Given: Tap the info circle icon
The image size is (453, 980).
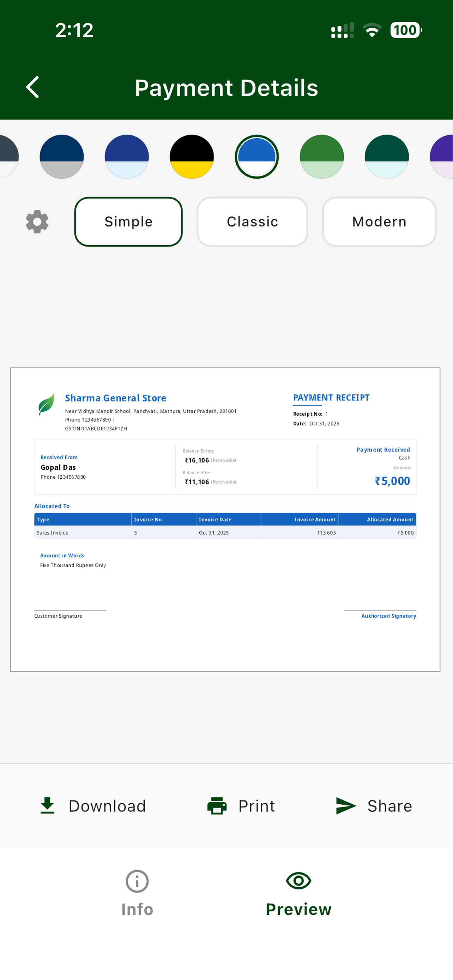Looking at the screenshot, I should point(137,881).
